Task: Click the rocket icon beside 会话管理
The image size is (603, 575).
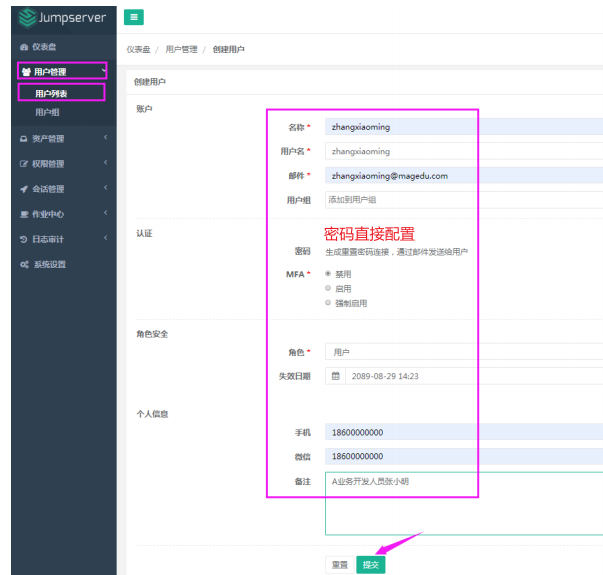Action: pyautogui.click(x=24, y=189)
